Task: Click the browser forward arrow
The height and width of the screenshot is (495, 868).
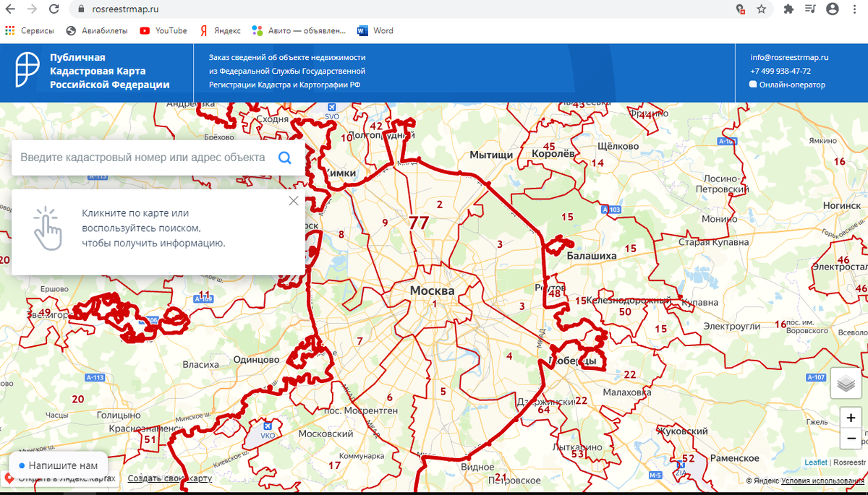Action: pyautogui.click(x=33, y=9)
